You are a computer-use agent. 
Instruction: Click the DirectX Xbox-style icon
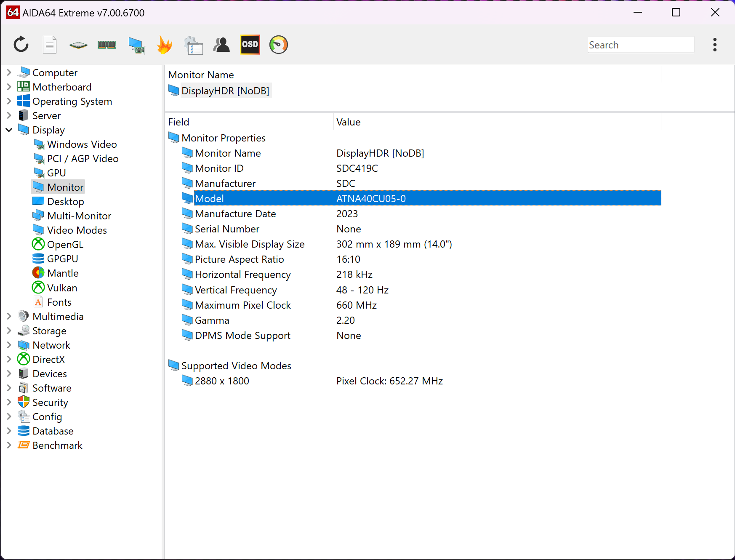pos(24,359)
